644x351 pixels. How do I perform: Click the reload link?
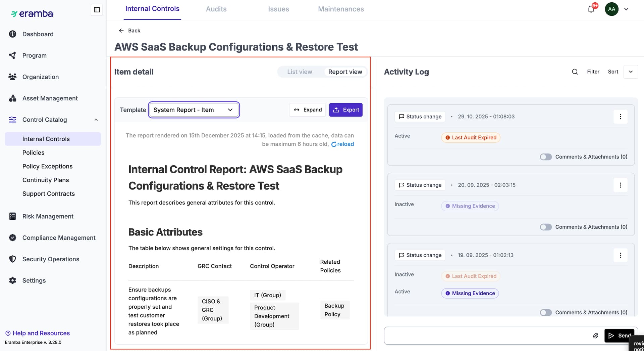coord(342,144)
